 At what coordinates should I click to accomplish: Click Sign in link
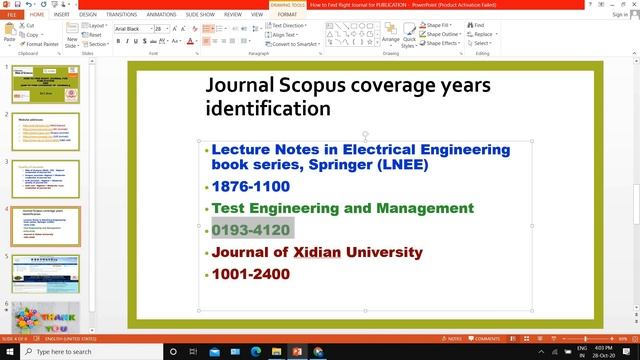[x=620, y=15]
